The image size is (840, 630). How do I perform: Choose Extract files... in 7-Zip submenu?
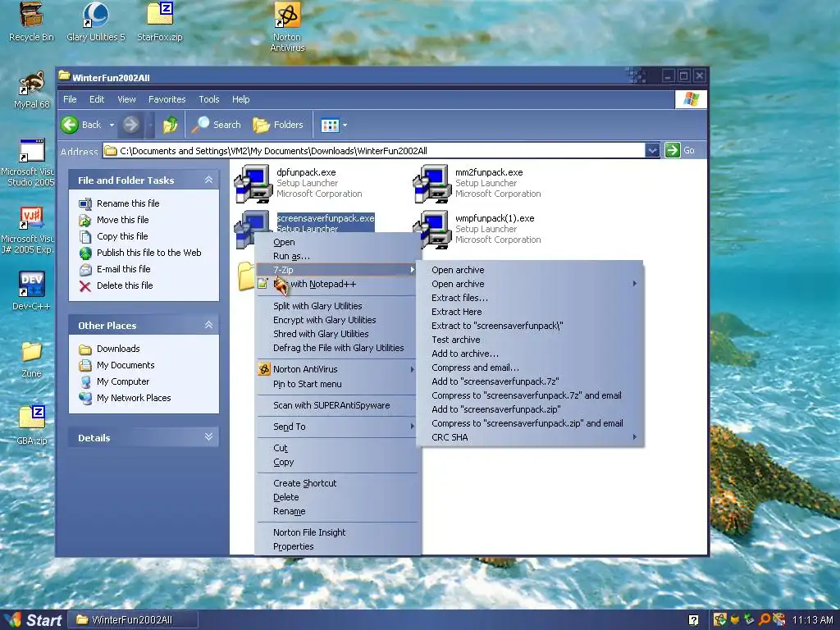click(531, 298)
